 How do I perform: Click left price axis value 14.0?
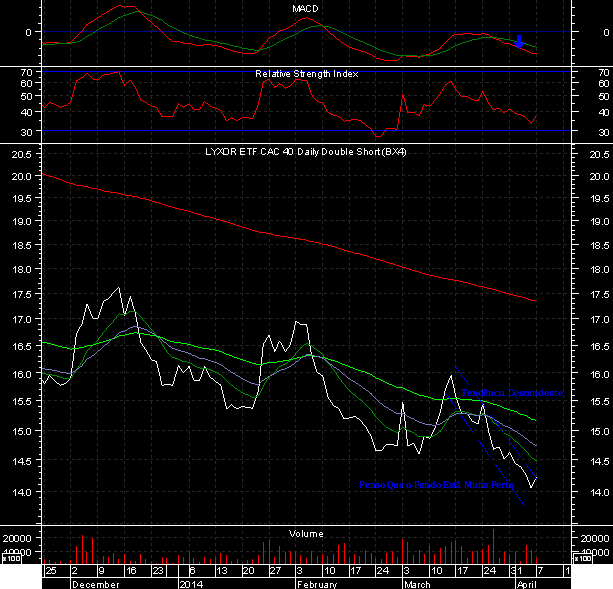click(21, 492)
